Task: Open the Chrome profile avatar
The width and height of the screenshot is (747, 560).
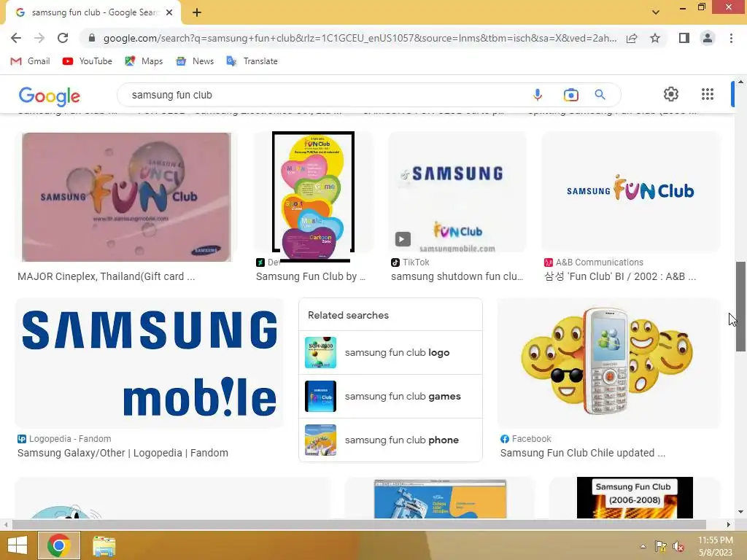Action: point(708,38)
